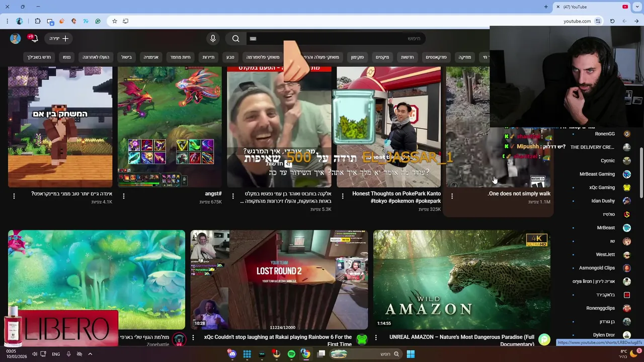Open xQc Gaming subscription channel
The width and height of the screenshot is (644, 362).
pyautogui.click(x=602, y=188)
